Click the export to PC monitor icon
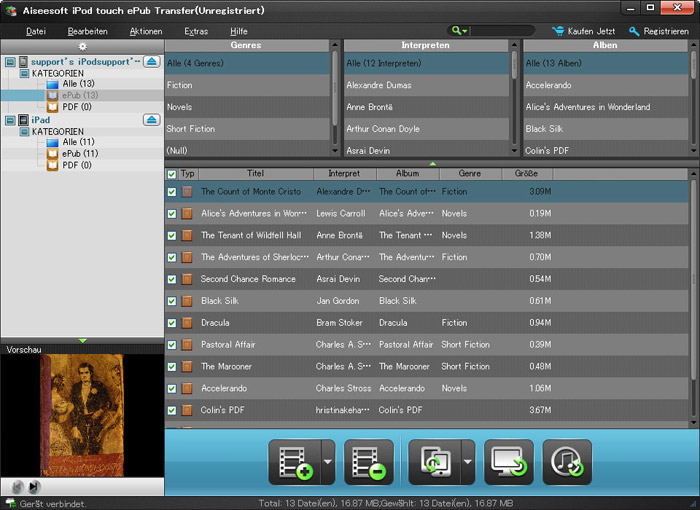 509,463
